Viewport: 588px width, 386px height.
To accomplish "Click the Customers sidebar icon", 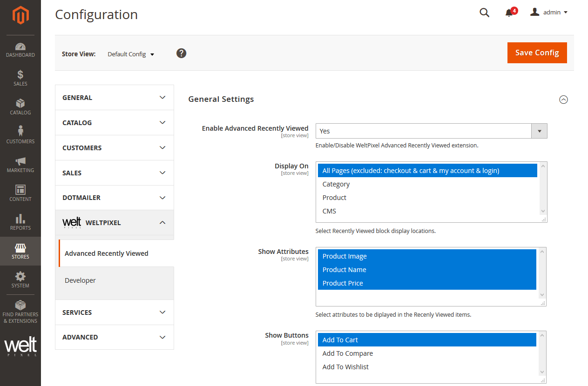I will pyautogui.click(x=20, y=135).
